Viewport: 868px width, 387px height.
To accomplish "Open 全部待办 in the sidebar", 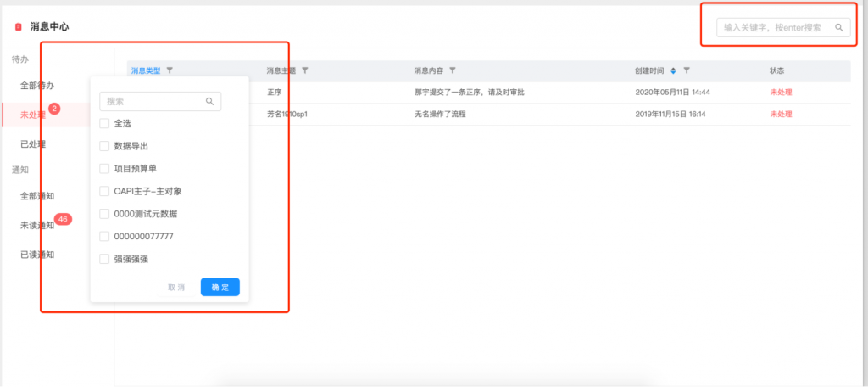I will pyautogui.click(x=37, y=86).
